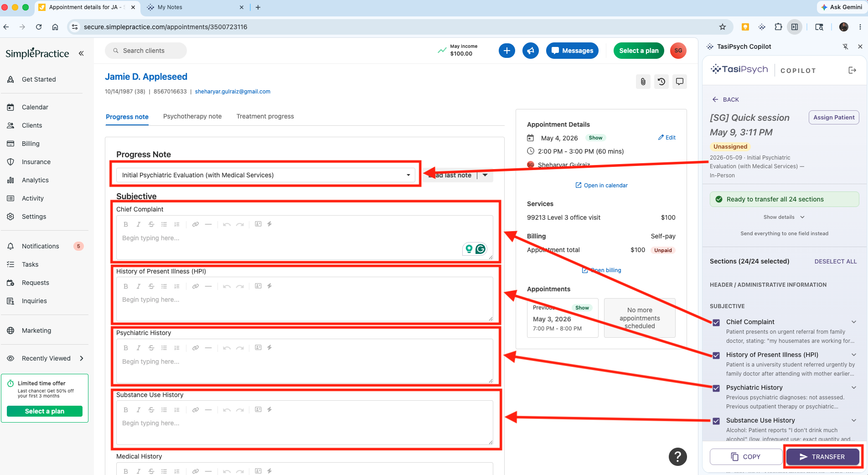This screenshot has width=868, height=475.
Task: Toggle italic in Chief Complaint toolbar
Action: tap(139, 224)
